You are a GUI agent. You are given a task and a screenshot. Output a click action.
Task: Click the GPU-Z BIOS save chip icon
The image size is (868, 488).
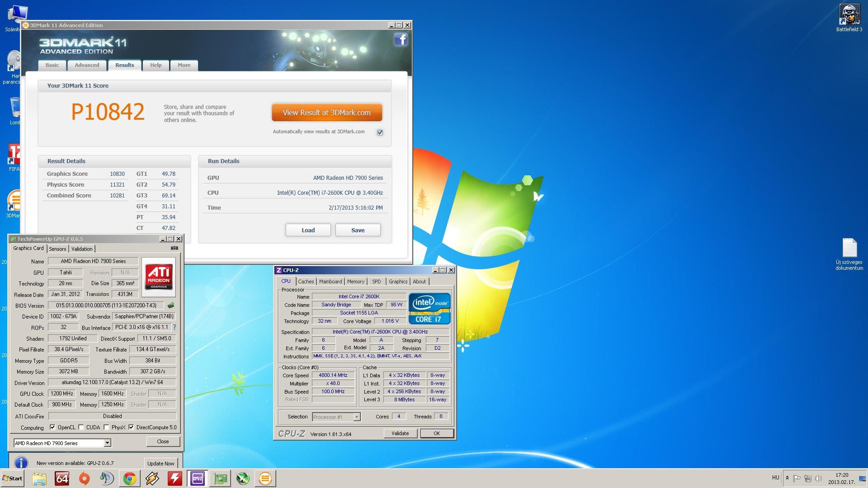click(x=171, y=305)
